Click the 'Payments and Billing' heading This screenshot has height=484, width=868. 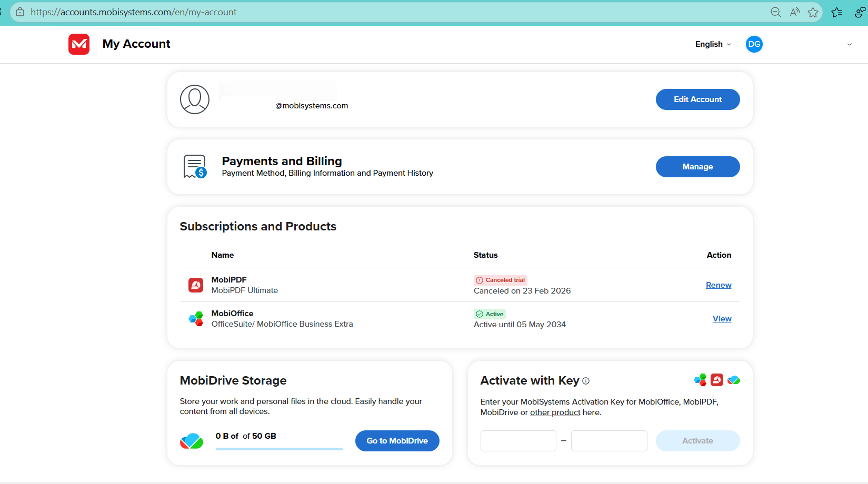pos(282,161)
